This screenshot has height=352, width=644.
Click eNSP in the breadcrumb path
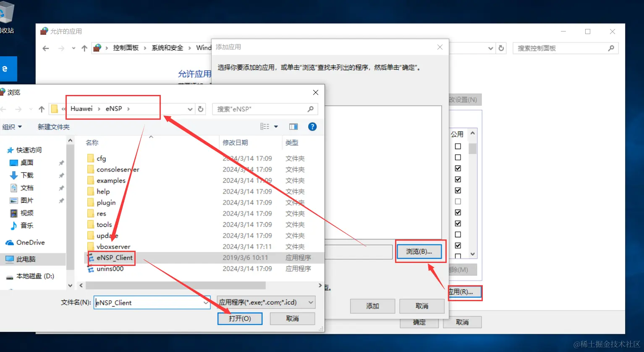click(x=114, y=109)
